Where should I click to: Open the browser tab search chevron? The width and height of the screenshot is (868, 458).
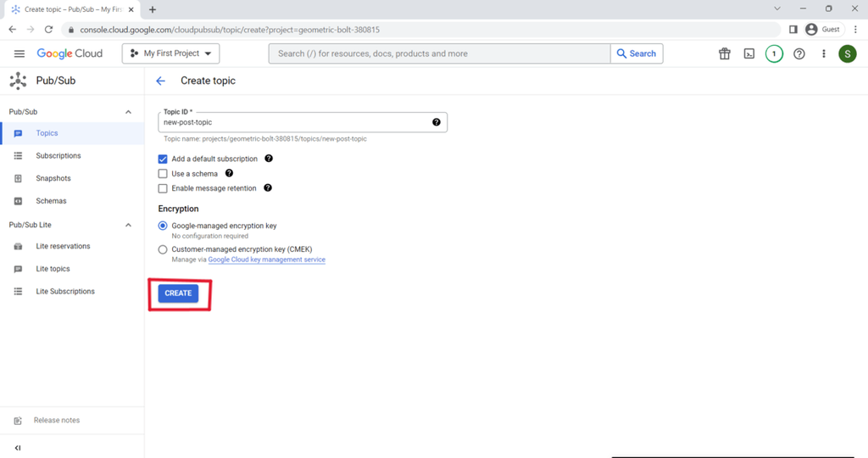pos(777,8)
